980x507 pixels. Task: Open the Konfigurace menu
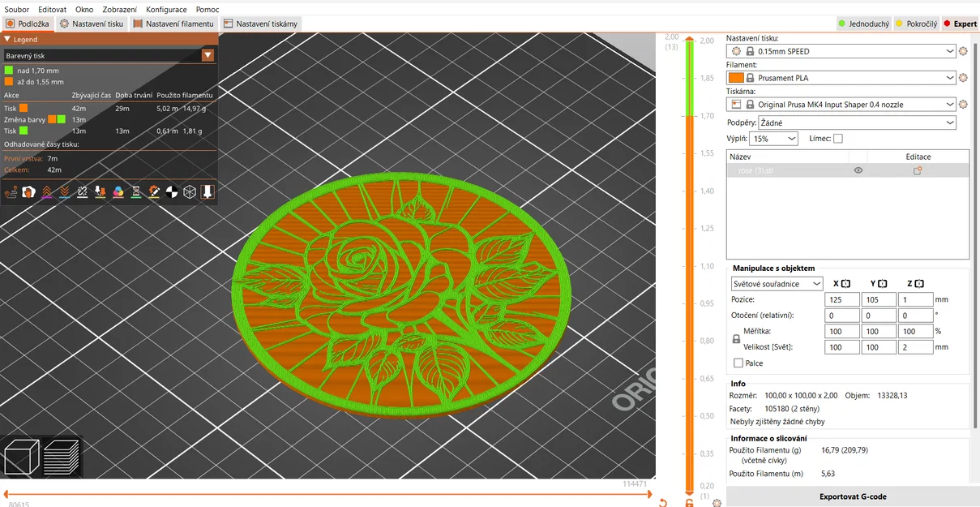tap(166, 9)
